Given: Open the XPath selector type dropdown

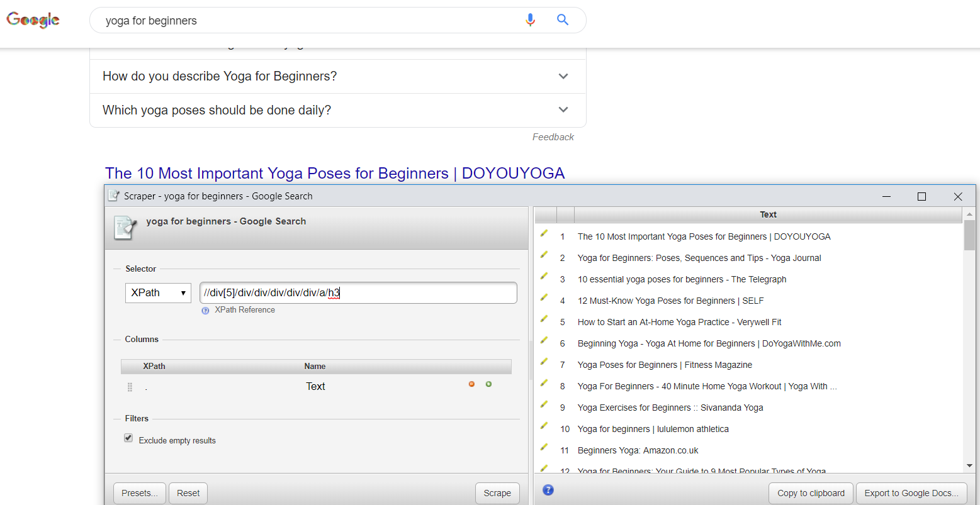Looking at the screenshot, I should point(158,292).
